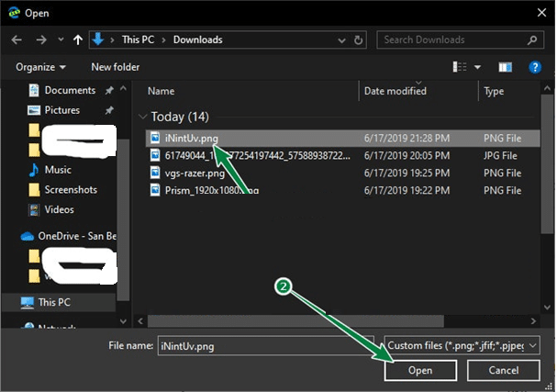Collapse the Today (14) group
Viewport: 557px width, 392px height.
click(x=142, y=117)
